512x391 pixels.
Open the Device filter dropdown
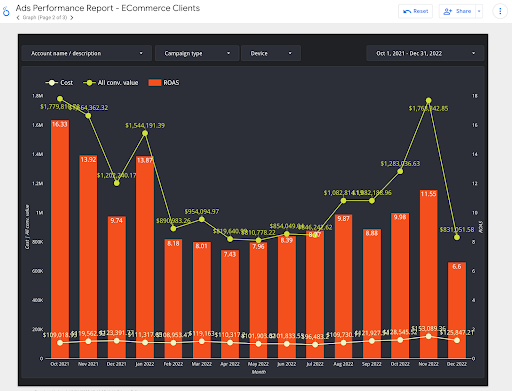click(271, 53)
